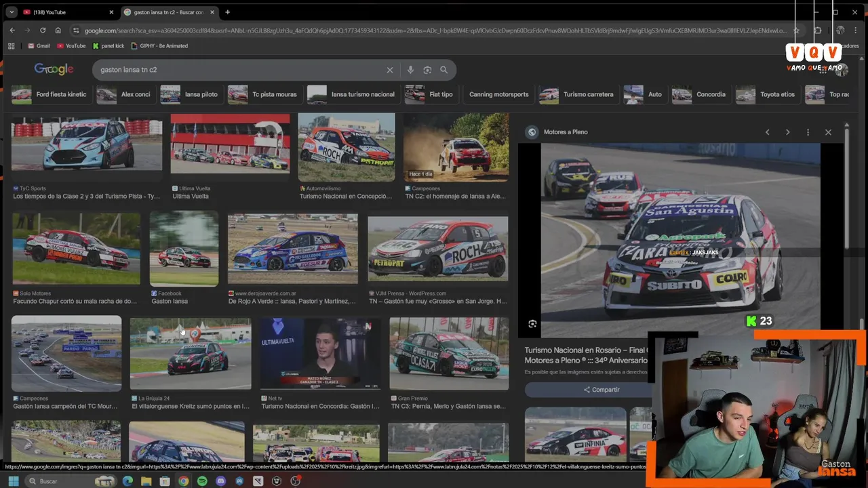Search inside image with Lens icon on preview

pyautogui.click(x=532, y=324)
